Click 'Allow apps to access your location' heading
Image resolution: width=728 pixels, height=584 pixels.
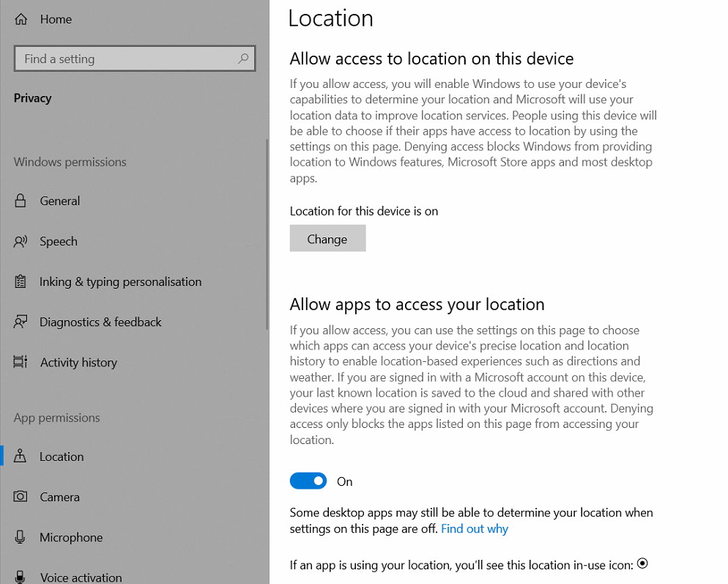pyautogui.click(x=417, y=304)
